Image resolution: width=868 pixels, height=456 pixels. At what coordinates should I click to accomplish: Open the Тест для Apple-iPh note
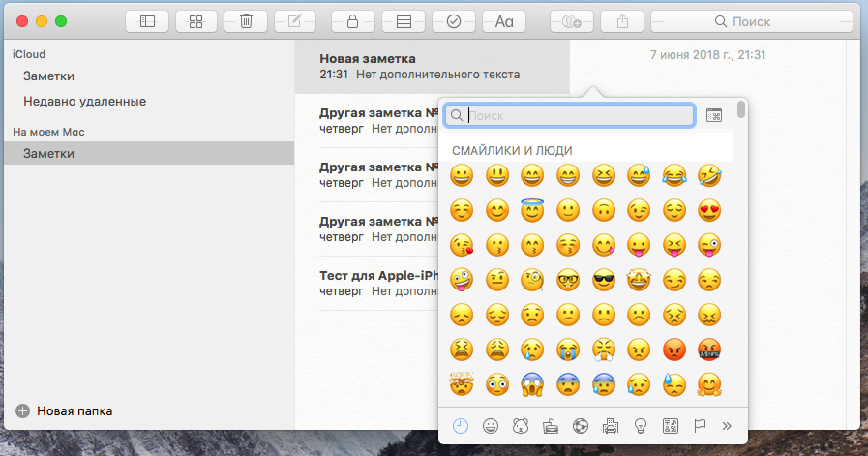click(379, 283)
